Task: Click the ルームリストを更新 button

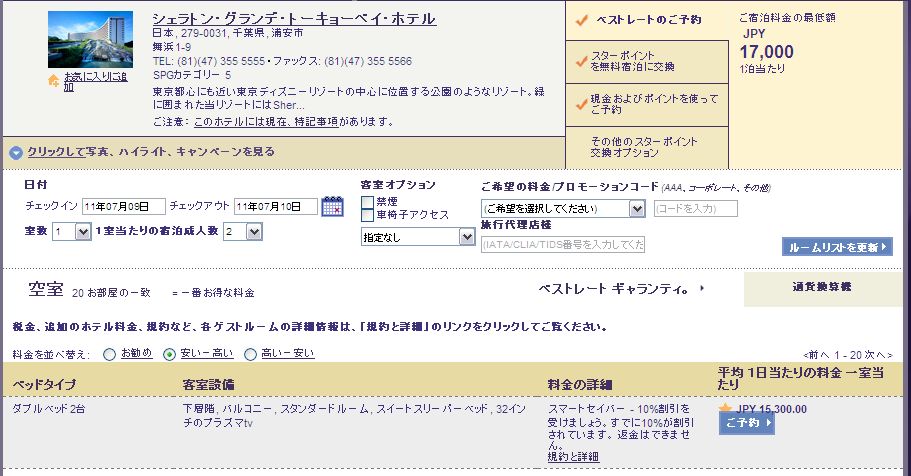Action: 837,247
